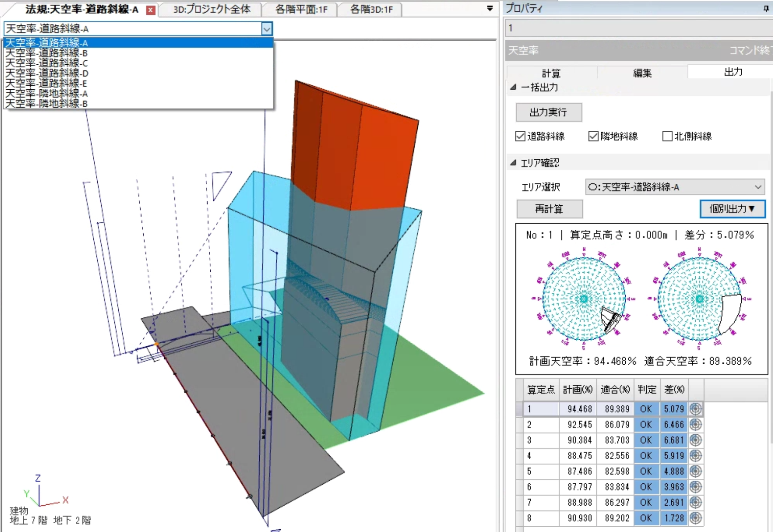Open sky chart icon for row 3
This screenshot has width=773, height=532.
tap(695, 440)
